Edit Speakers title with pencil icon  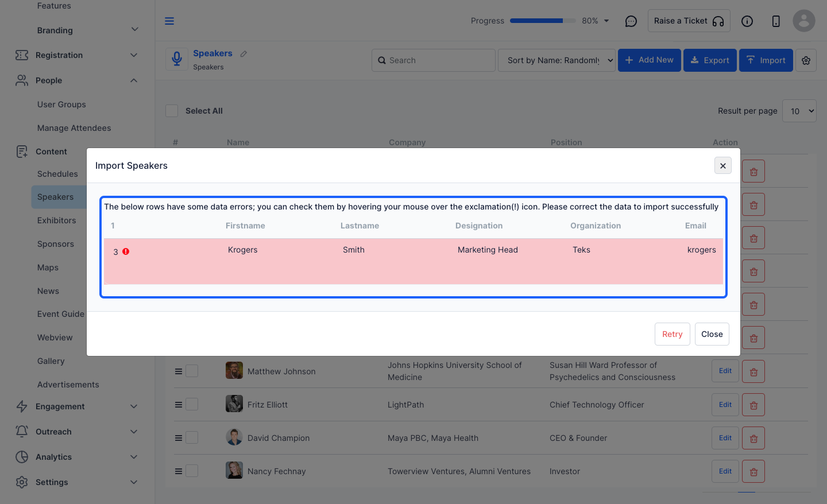(244, 53)
